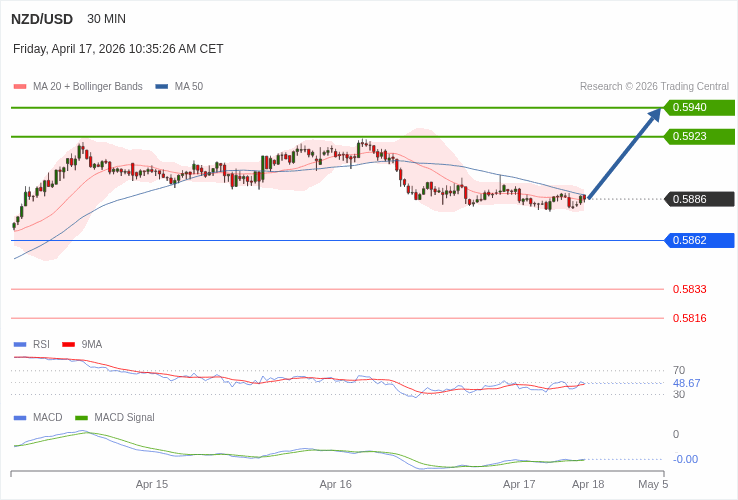
Task: Click the 0.5833 support level value
Action: [x=690, y=289]
